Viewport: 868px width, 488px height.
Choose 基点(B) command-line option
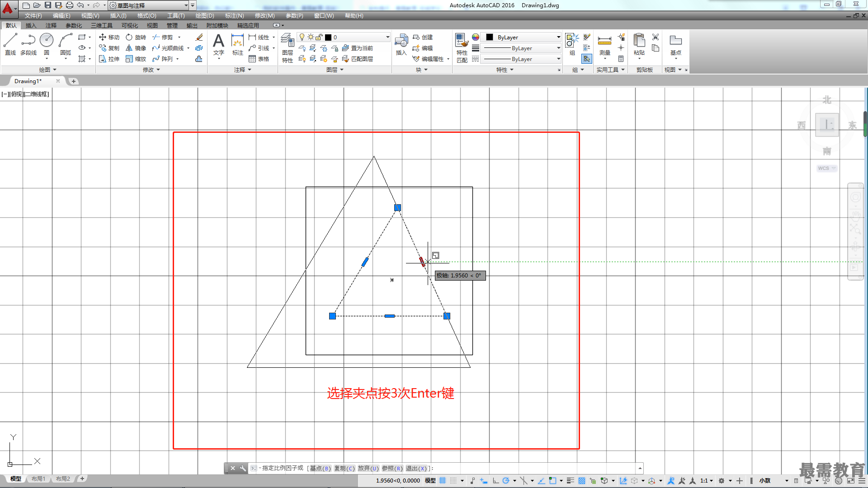320,468
